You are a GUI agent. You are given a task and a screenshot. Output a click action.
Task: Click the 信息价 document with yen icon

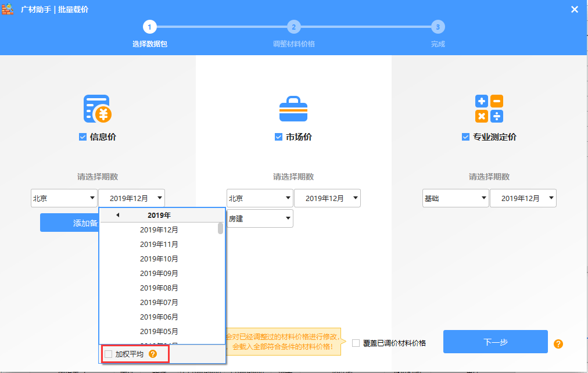(x=97, y=109)
